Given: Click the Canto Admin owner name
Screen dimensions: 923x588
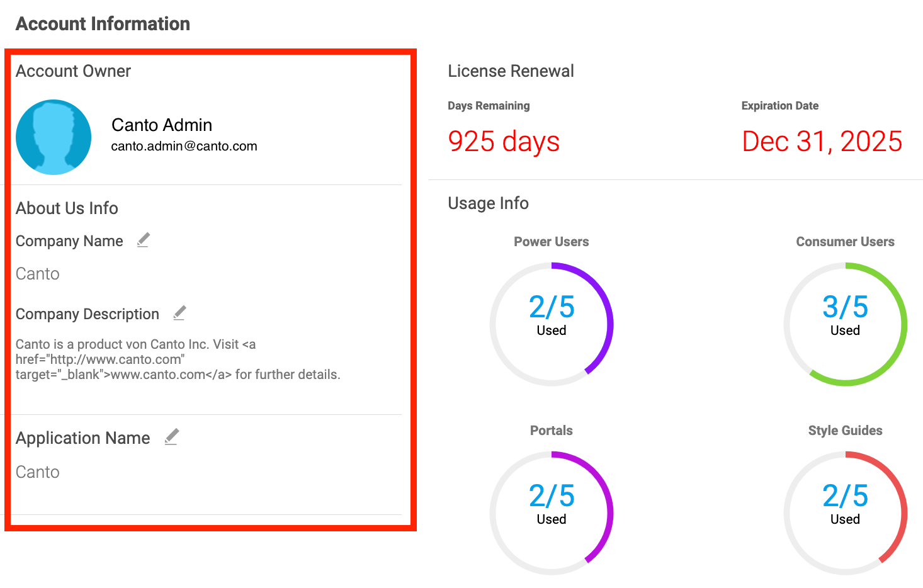Looking at the screenshot, I should (x=162, y=125).
